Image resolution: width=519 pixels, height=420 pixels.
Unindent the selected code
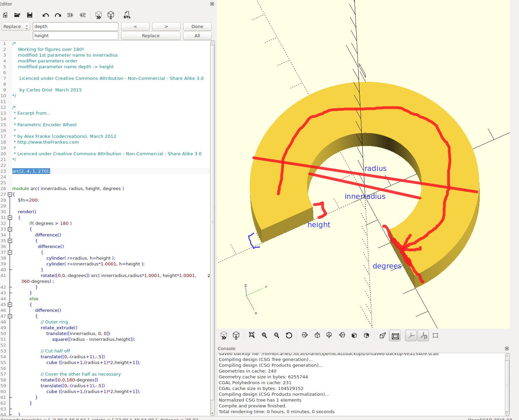[x=70, y=15]
